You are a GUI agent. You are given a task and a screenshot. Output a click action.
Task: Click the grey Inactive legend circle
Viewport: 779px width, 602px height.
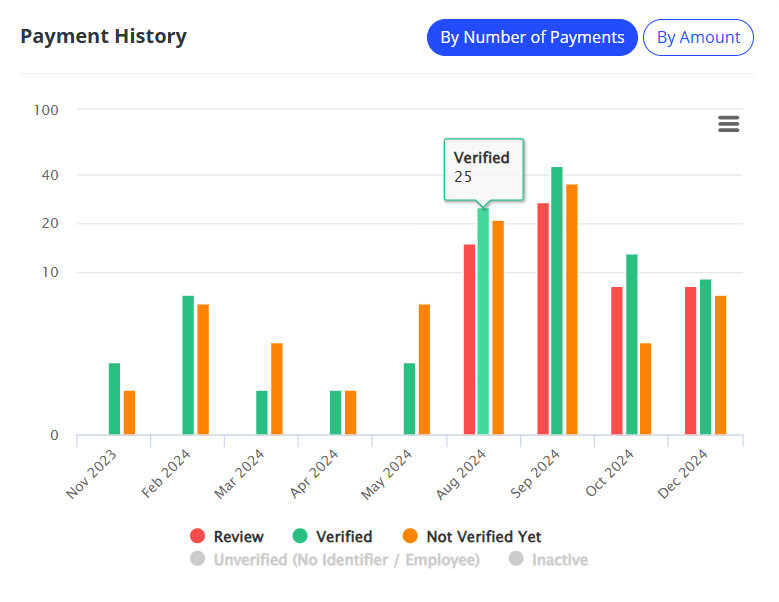pos(516,560)
